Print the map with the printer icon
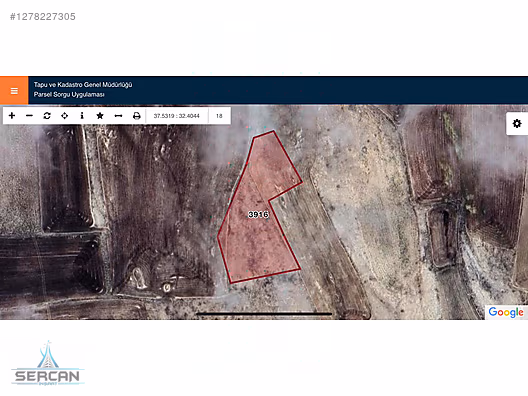528x396 pixels. [136, 116]
